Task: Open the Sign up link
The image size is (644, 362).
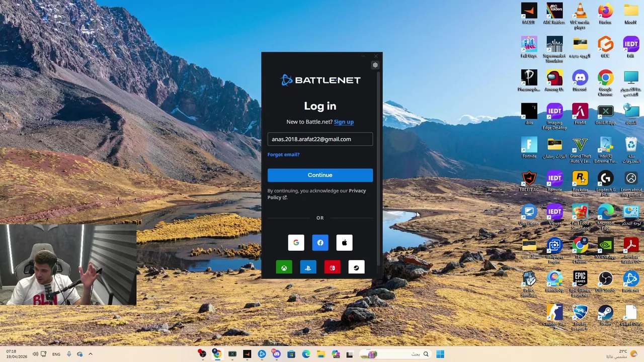Action: coord(344,122)
